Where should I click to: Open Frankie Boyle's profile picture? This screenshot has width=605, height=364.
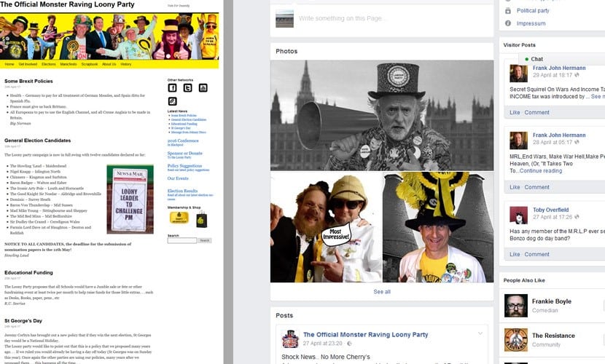click(516, 306)
